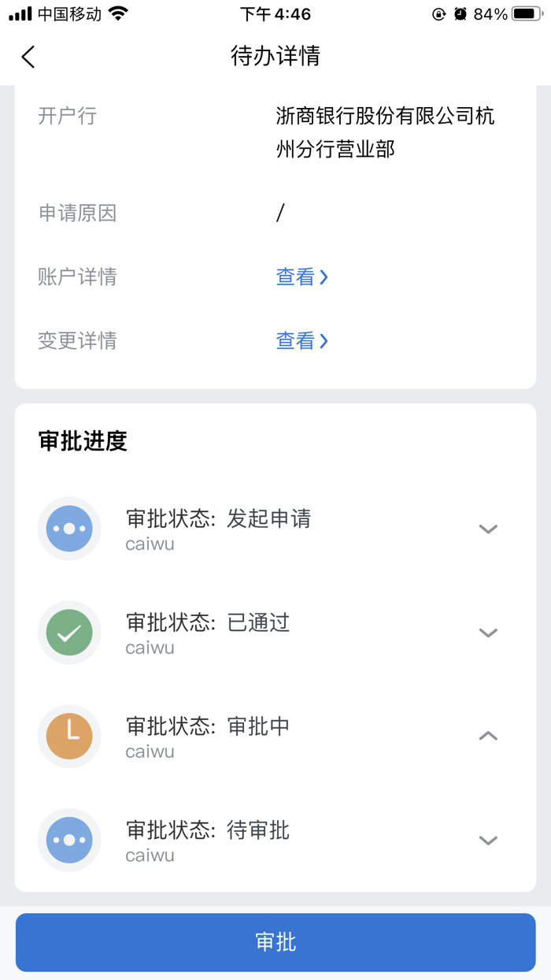The height and width of the screenshot is (980, 551).
Task: Tap the 开户行 bank name value
Action: click(385, 132)
